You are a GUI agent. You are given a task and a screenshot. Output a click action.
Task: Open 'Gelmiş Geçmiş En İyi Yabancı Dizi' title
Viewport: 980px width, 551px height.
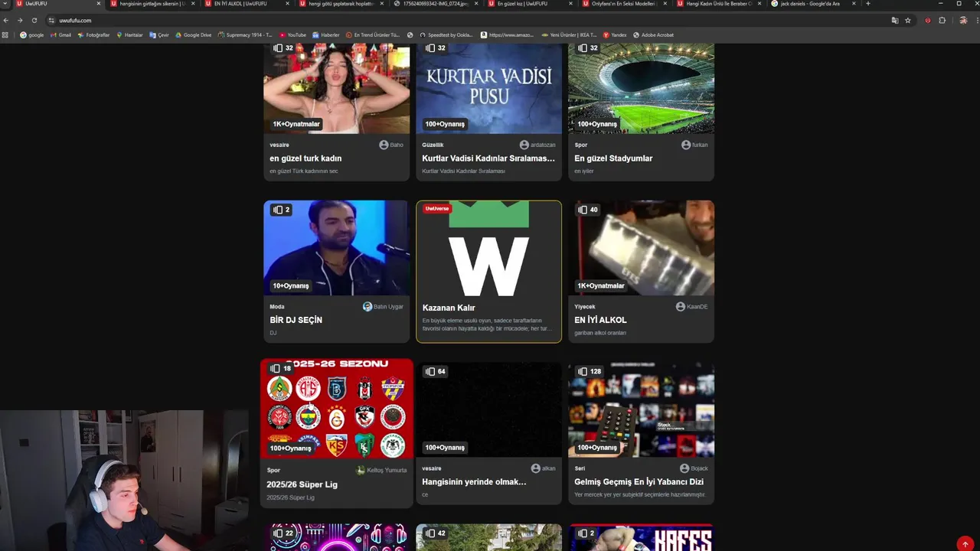tap(639, 481)
